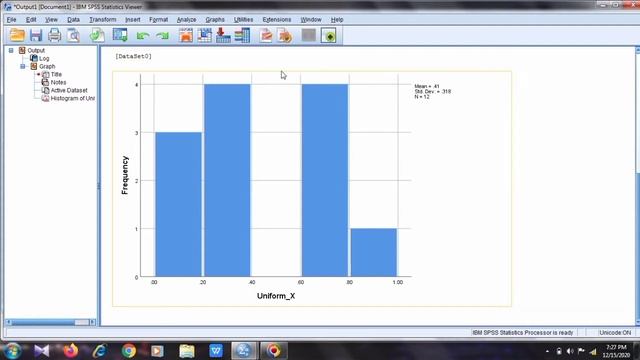Click the Export output toolbar icon
This screenshot has height=360, width=640.
[x=97, y=36]
